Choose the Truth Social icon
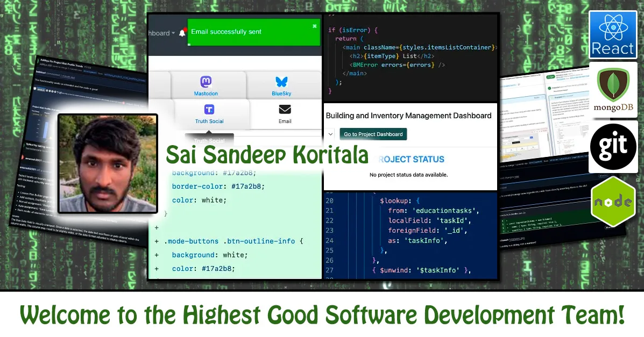The width and height of the screenshot is (644, 337). click(209, 110)
